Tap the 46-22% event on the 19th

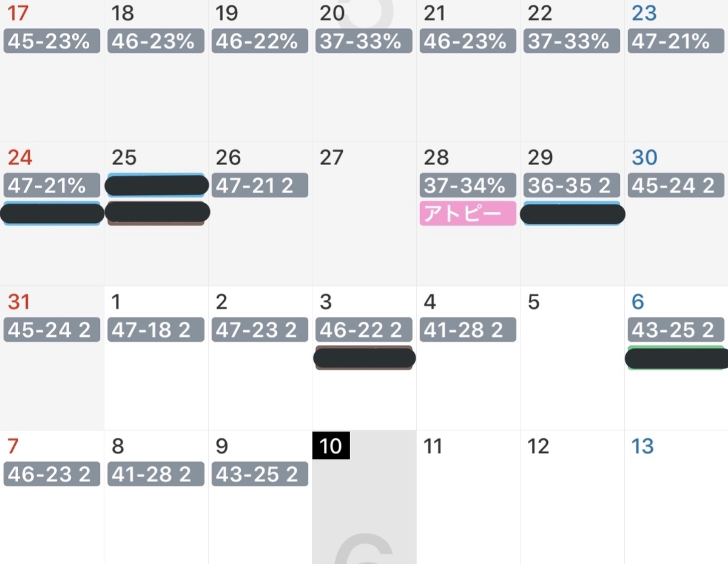(260, 41)
